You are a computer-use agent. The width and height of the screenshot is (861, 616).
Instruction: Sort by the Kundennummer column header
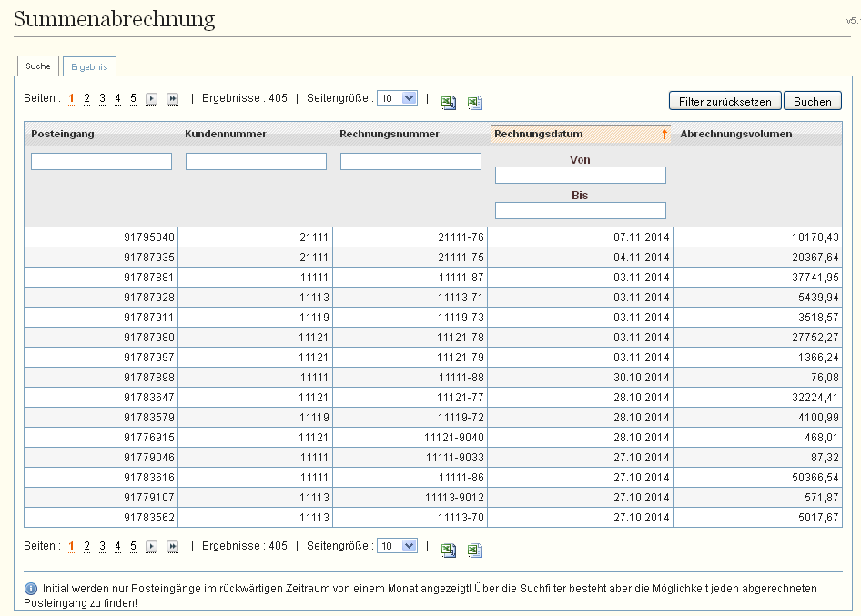click(226, 134)
